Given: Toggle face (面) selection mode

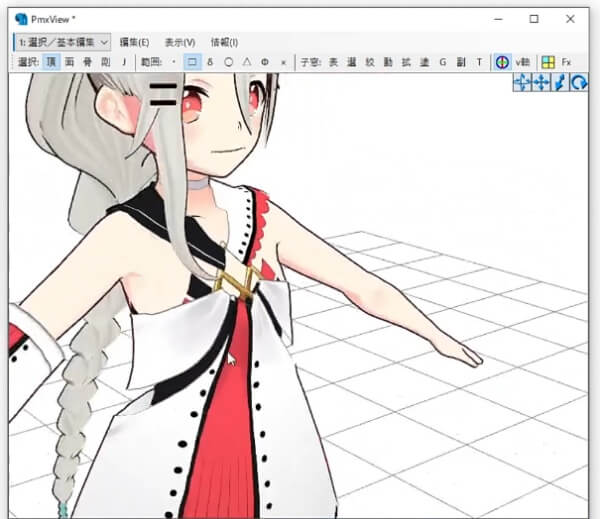Looking at the screenshot, I should pos(69,62).
